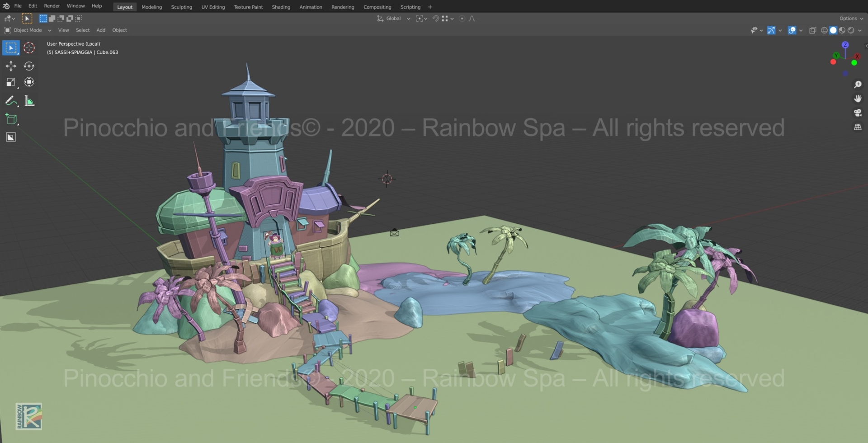Open the viewport View menu

[x=63, y=30]
